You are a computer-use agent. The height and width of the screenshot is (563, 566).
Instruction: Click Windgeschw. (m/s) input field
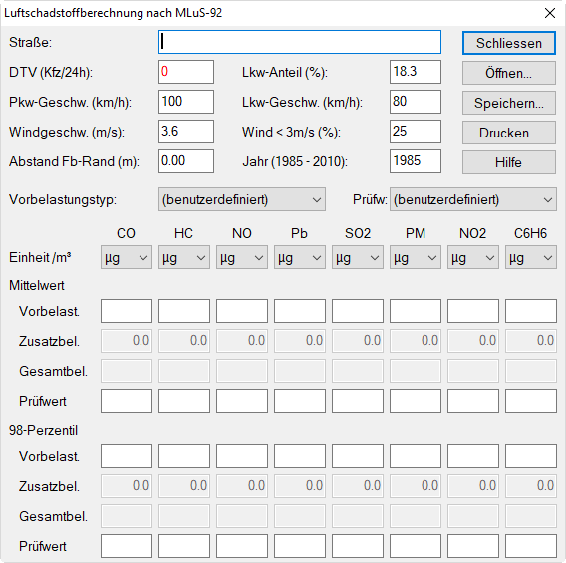coord(186,132)
